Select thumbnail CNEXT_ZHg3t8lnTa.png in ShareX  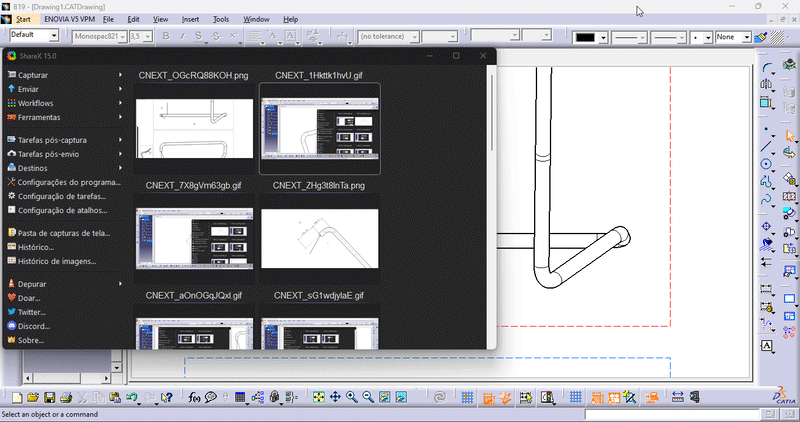click(319, 238)
